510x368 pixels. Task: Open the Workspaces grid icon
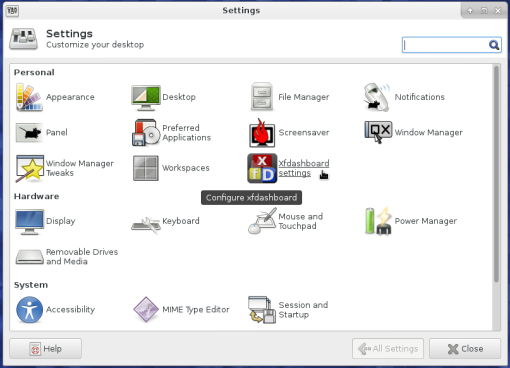point(146,168)
